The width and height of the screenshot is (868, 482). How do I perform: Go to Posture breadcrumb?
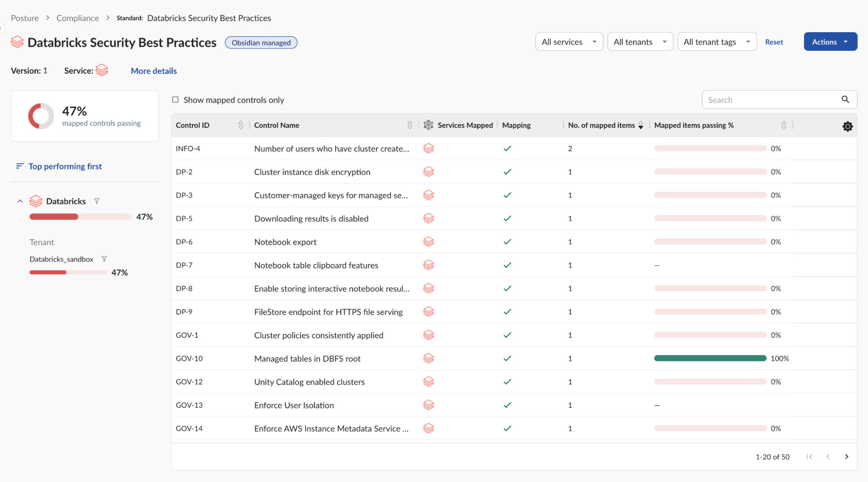(x=25, y=18)
